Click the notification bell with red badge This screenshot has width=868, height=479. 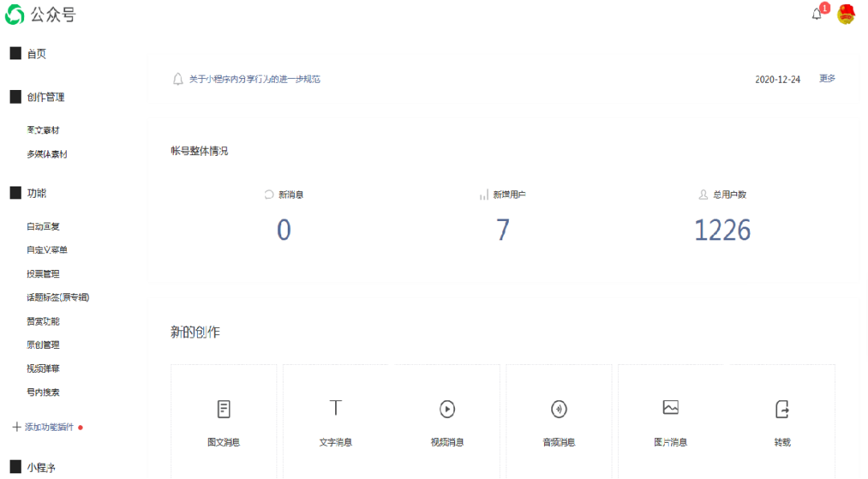tap(817, 14)
